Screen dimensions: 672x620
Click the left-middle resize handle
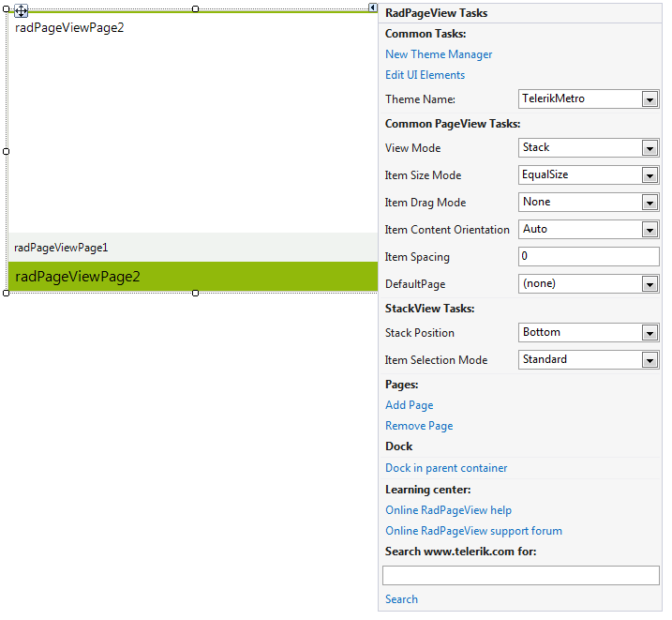(x=6, y=151)
